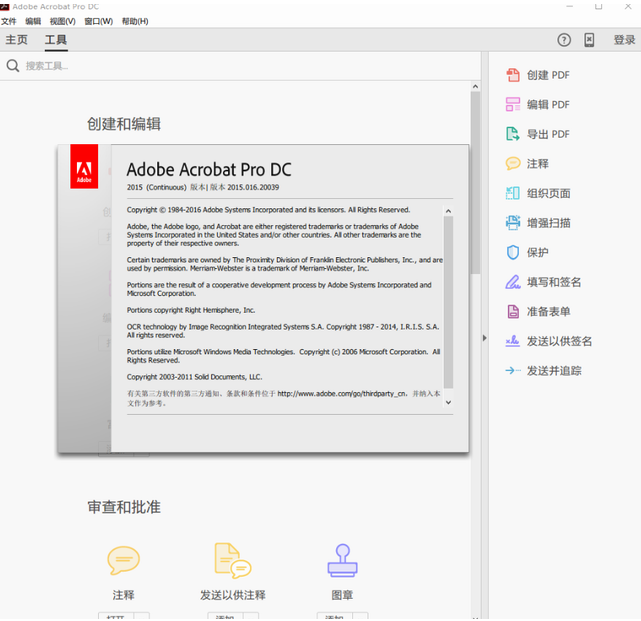Click the 发送以供注释 label text
This screenshot has height=621, width=641.
[x=233, y=595]
